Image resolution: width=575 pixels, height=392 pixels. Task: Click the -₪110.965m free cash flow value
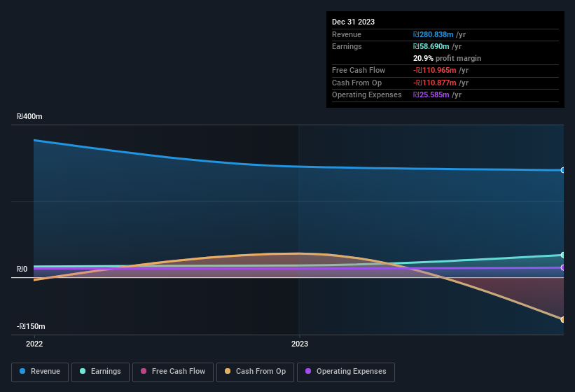tap(434, 70)
